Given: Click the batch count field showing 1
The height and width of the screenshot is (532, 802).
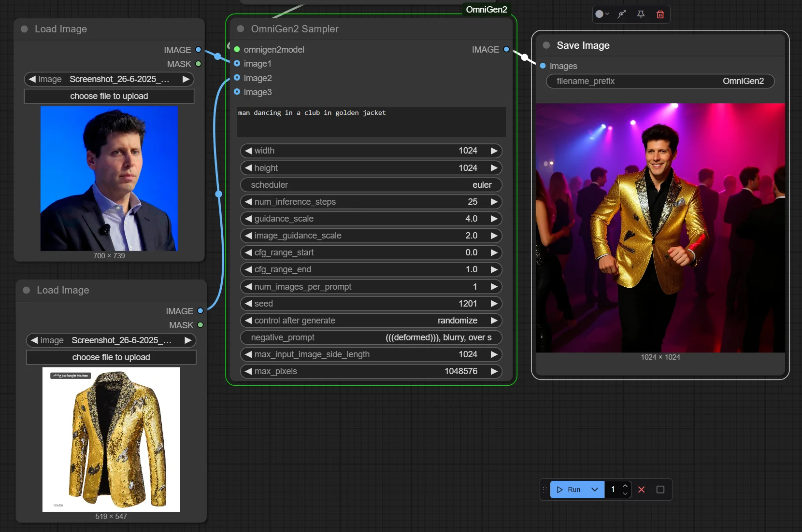Looking at the screenshot, I should (613, 490).
